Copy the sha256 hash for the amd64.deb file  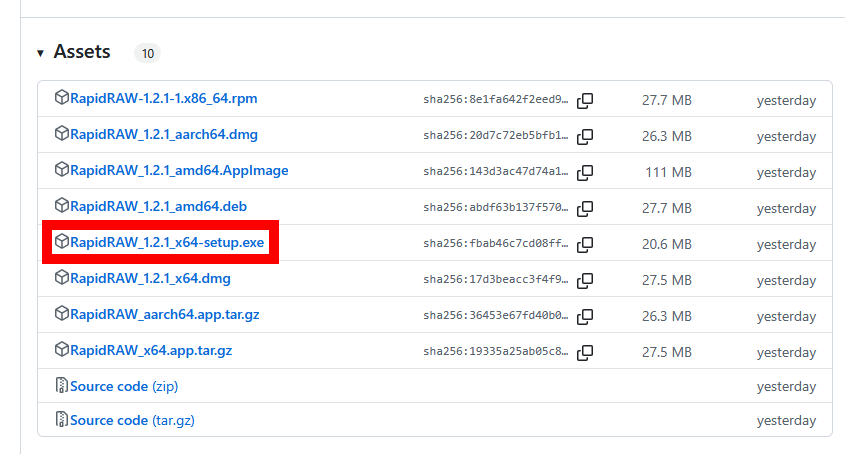(x=585, y=209)
